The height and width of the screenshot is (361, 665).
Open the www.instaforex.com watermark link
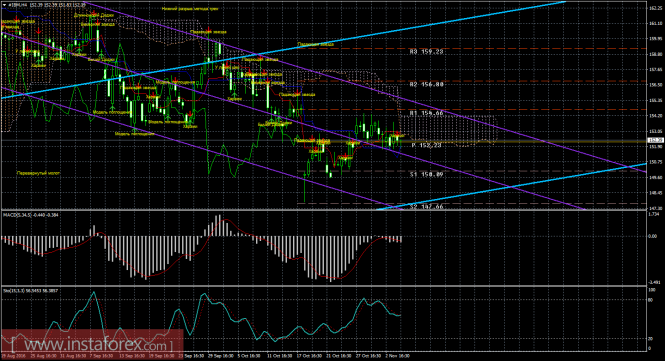(x=92, y=344)
